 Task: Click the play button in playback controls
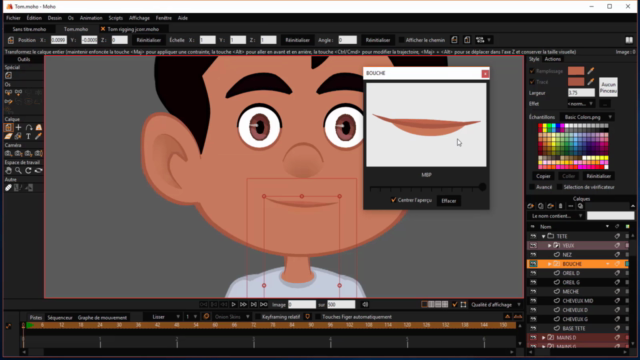point(233,304)
